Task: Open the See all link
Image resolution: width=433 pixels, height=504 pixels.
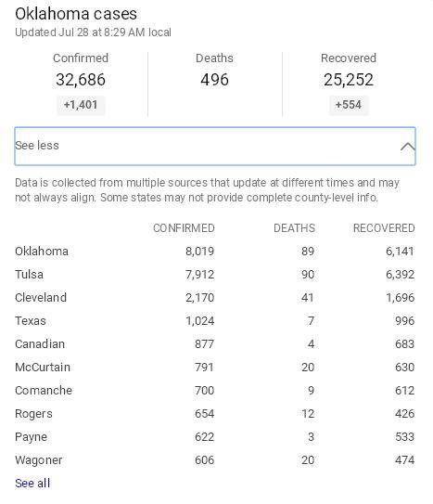Action: click(x=32, y=483)
